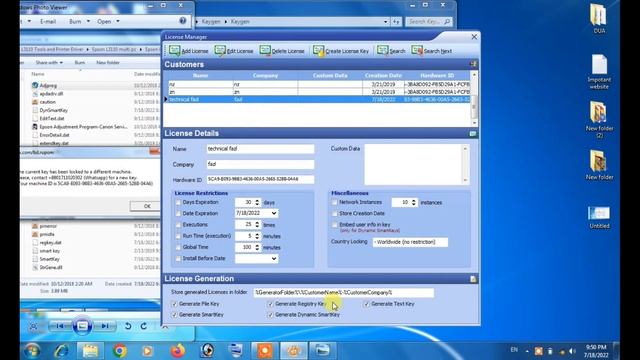Uncheck Generate Registry Key
Screen dimensions: 640x360
click(270, 304)
